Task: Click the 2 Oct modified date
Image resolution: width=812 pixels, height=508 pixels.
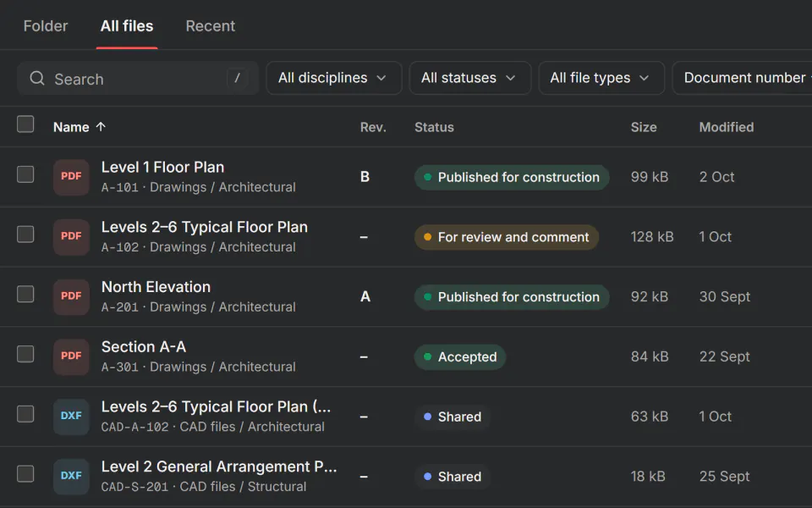Action: (716, 177)
